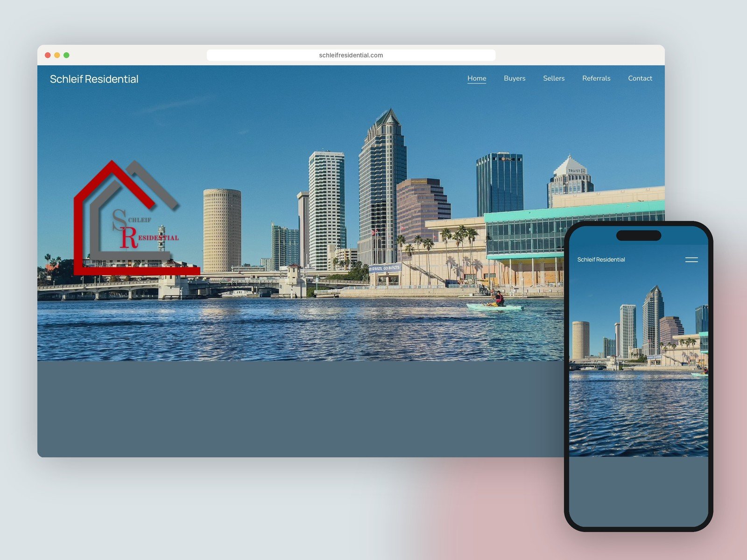Open the hamburger menu on phone mockup
Viewport: 747px width, 560px height.
point(691,259)
